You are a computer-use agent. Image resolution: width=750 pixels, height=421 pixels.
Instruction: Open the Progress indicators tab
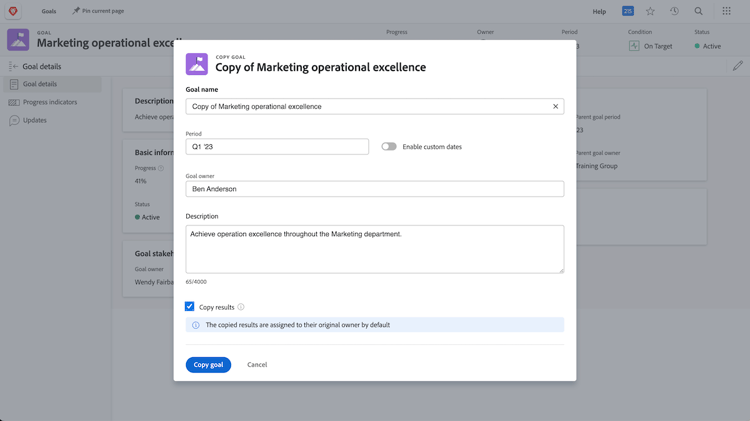[x=50, y=102]
